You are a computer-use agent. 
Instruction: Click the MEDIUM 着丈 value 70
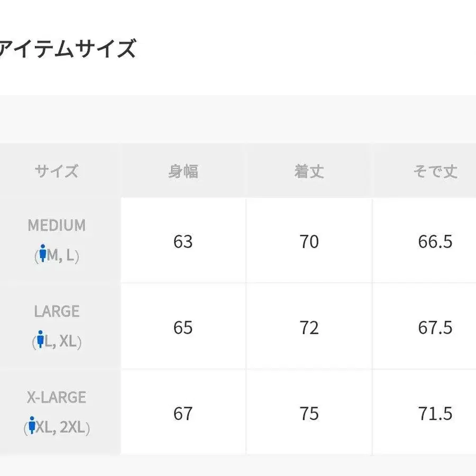309,242
